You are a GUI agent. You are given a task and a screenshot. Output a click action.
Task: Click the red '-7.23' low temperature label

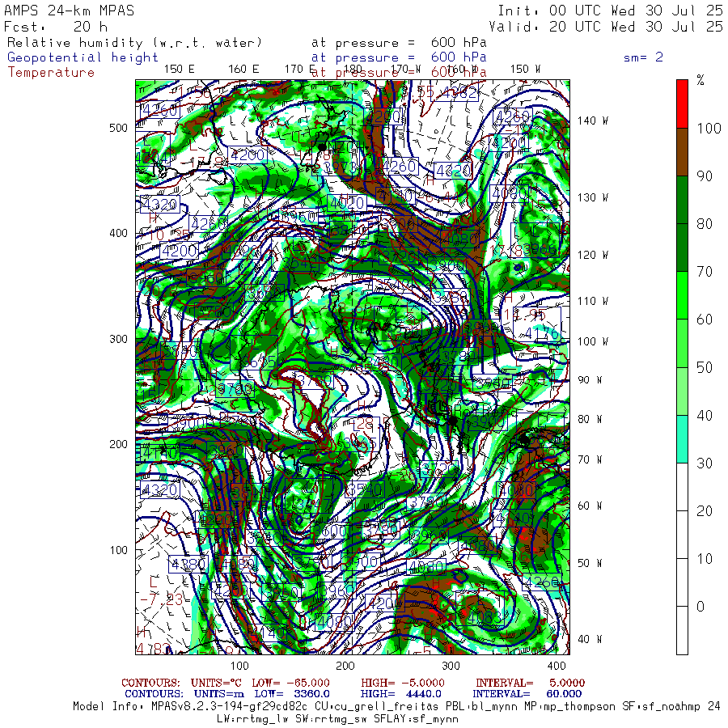[162, 599]
